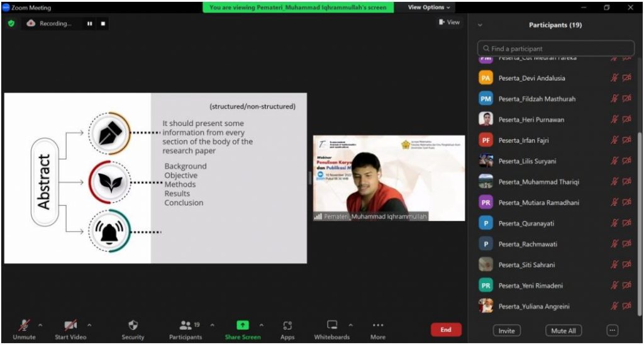Click the green encryption shield icon
The height and width of the screenshot is (345, 644).
(x=11, y=23)
